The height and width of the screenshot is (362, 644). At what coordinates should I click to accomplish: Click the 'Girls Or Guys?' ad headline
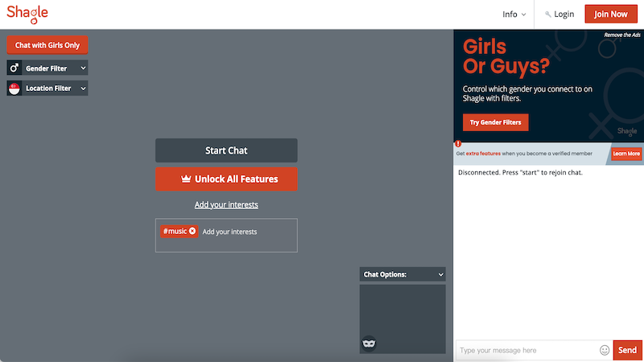pyautogui.click(x=506, y=56)
